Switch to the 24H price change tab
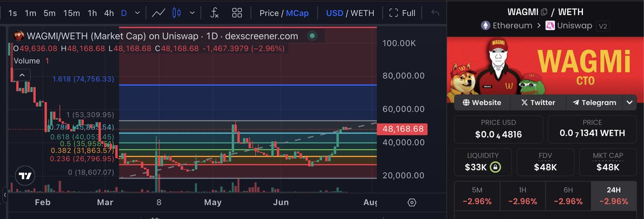The image size is (644, 219). [x=614, y=196]
